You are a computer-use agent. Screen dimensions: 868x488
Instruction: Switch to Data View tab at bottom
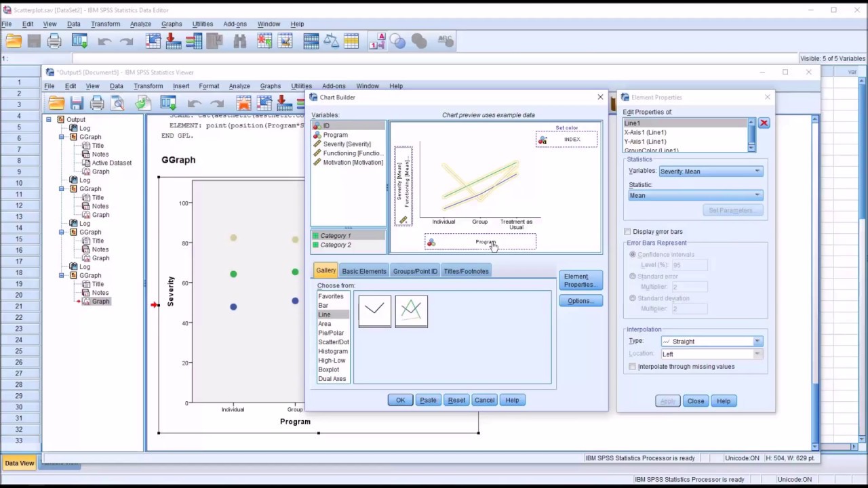click(x=19, y=463)
